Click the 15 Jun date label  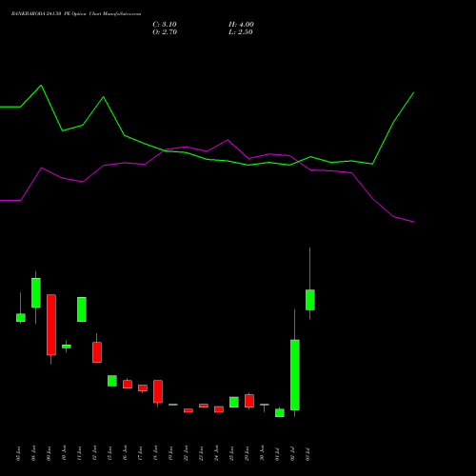click(110, 453)
